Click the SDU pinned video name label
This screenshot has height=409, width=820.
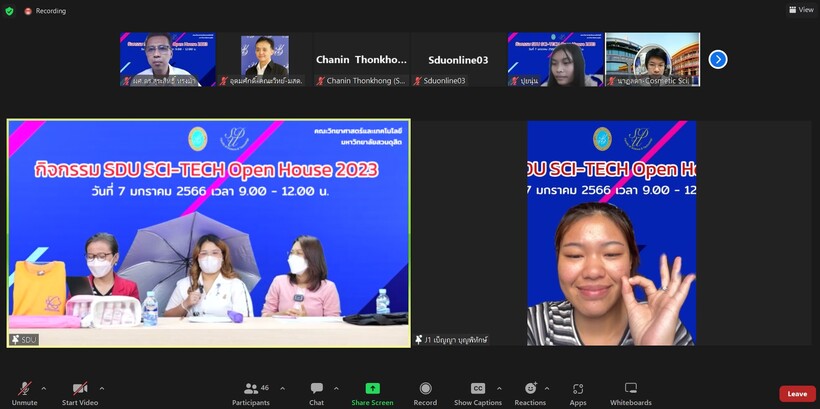pos(24,340)
